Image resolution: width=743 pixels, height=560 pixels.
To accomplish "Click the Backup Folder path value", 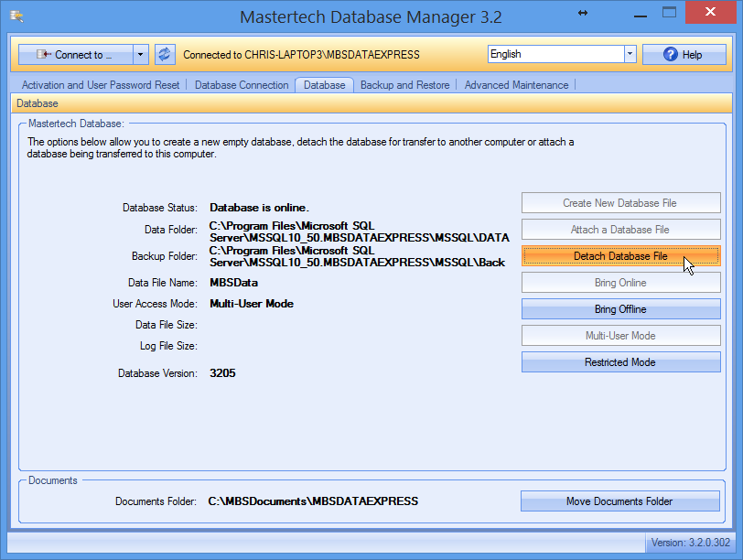I will pos(357,256).
